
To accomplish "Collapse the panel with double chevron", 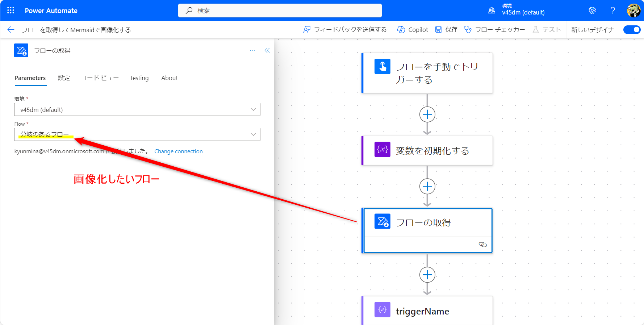I will pos(267,50).
